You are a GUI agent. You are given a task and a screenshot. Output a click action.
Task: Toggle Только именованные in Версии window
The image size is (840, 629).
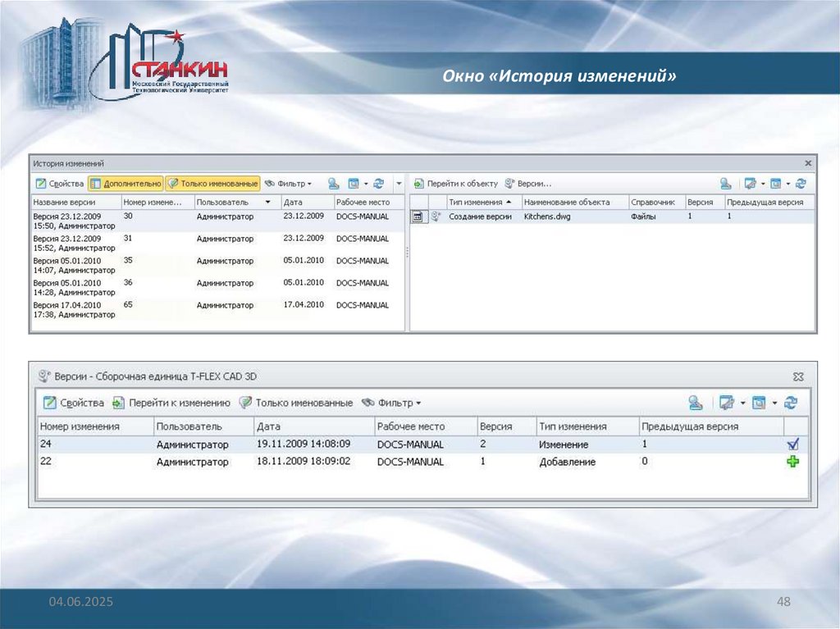pyautogui.click(x=295, y=403)
